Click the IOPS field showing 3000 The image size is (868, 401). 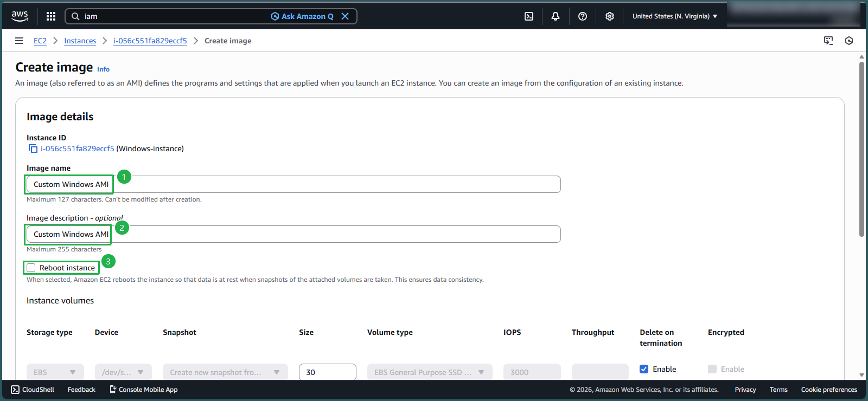point(532,372)
